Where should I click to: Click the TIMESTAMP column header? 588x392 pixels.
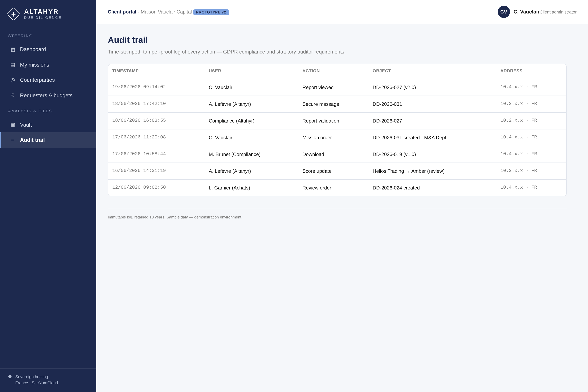tap(125, 71)
